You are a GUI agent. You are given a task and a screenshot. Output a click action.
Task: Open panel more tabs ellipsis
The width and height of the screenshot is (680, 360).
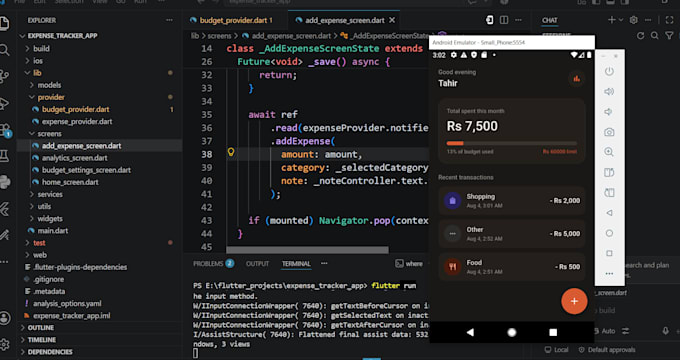point(324,263)
